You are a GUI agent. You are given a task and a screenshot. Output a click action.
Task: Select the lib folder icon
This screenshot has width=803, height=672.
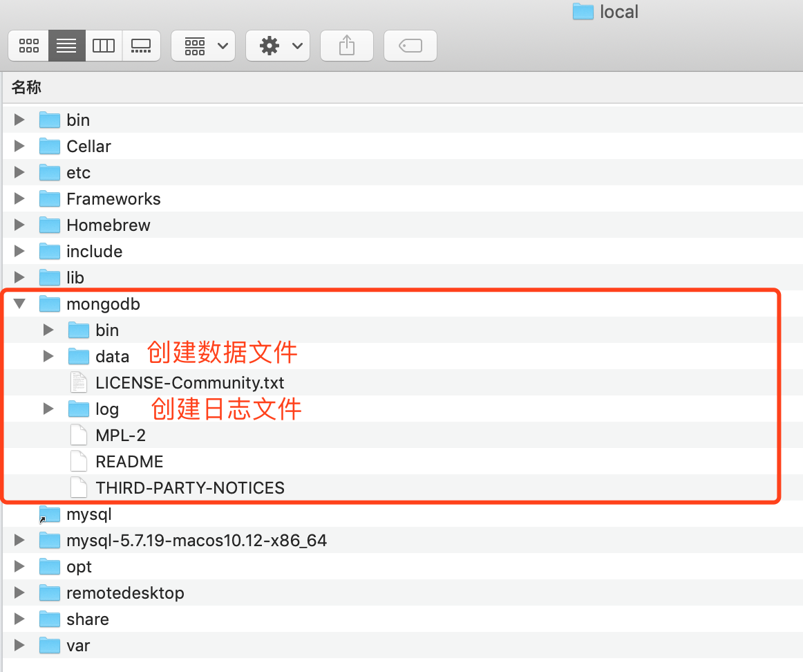coord(50,277)
